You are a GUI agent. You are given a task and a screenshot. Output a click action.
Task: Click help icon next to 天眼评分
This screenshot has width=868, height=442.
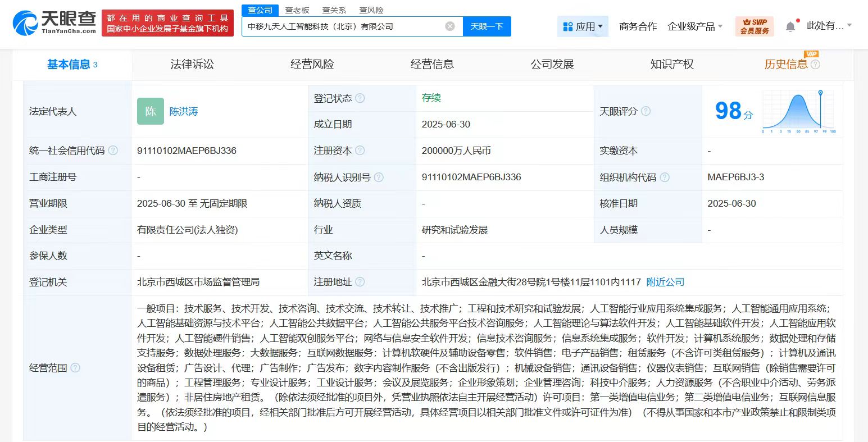click(x=646, y=111)
